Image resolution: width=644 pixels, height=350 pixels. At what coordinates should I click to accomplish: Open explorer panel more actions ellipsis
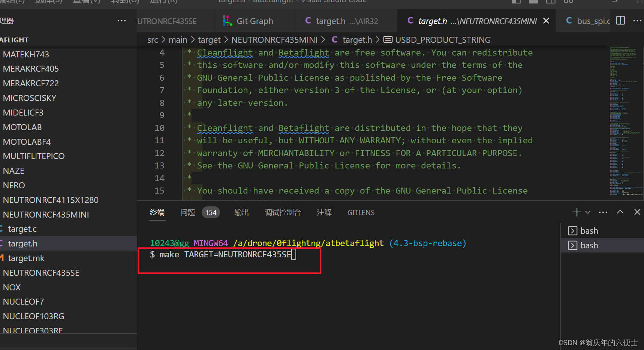121,21
